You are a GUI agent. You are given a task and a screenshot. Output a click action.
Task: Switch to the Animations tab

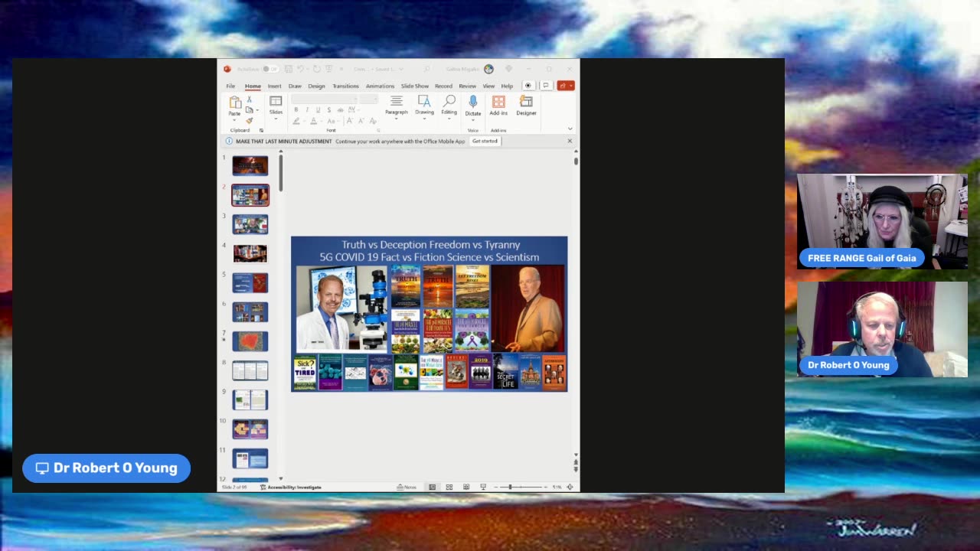tap(380, 86)
